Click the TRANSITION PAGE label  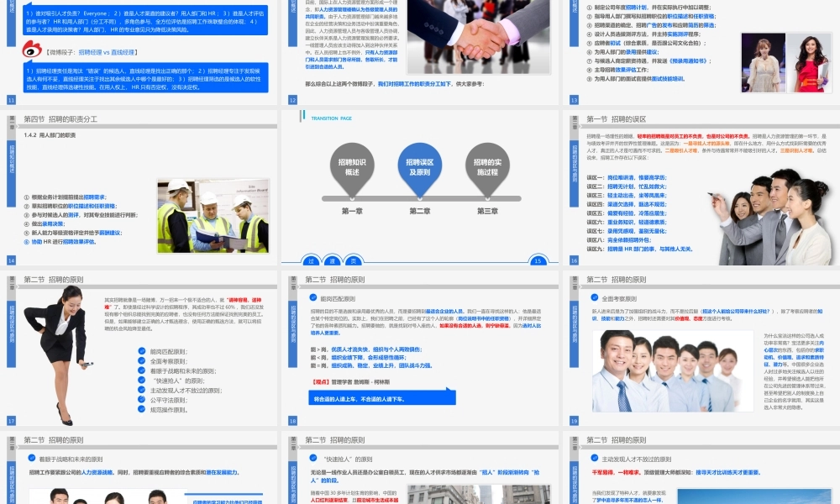pyautogui.click(x=332, y=118)
